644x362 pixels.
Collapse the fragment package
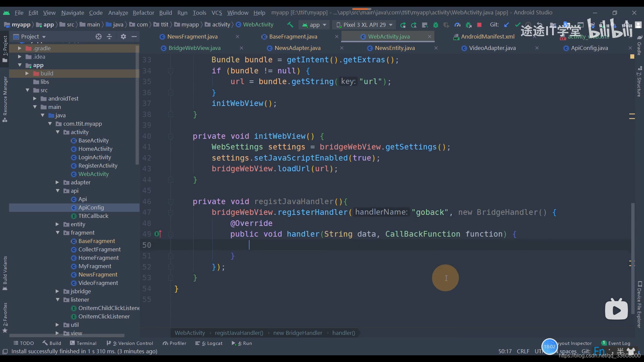pos(57,233)
